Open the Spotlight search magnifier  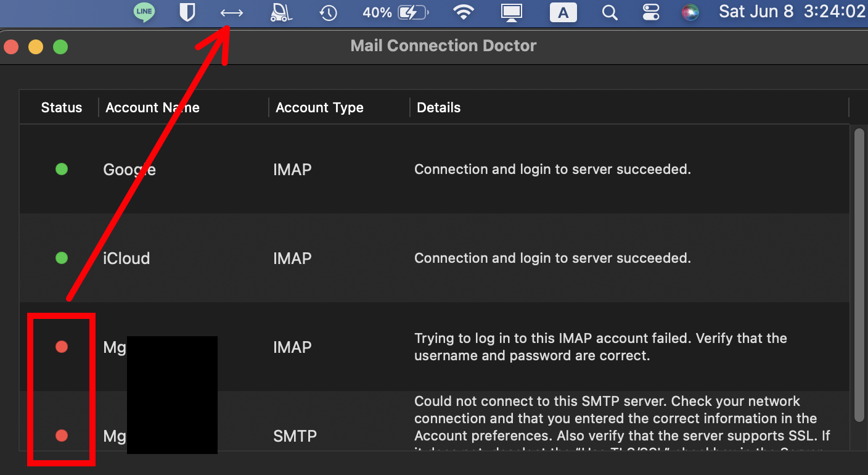click(610, 12)
